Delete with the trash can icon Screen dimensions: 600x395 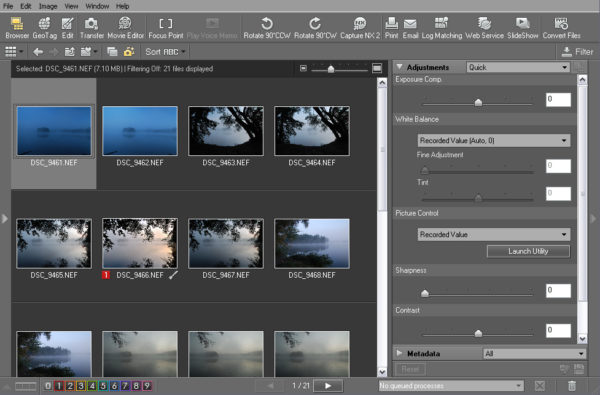point(571,385)
